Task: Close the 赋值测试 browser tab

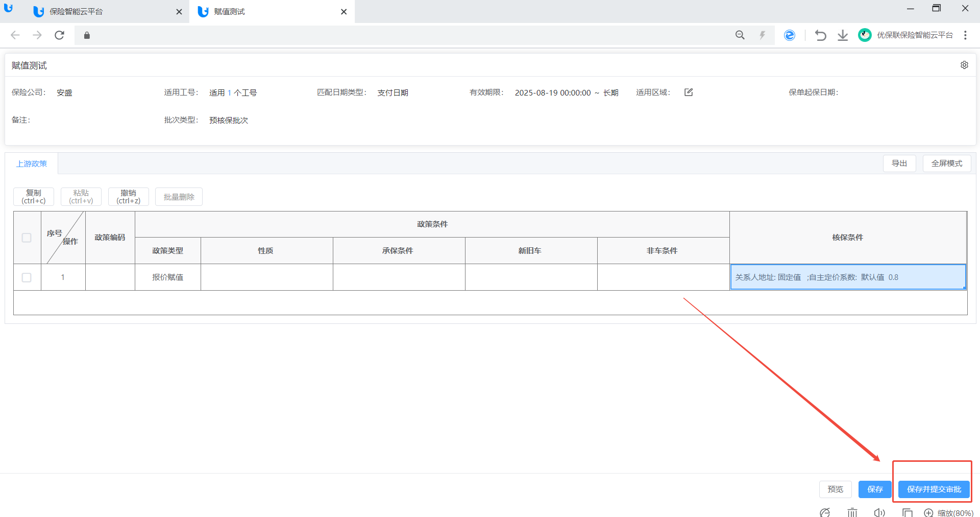Action: 344,12
